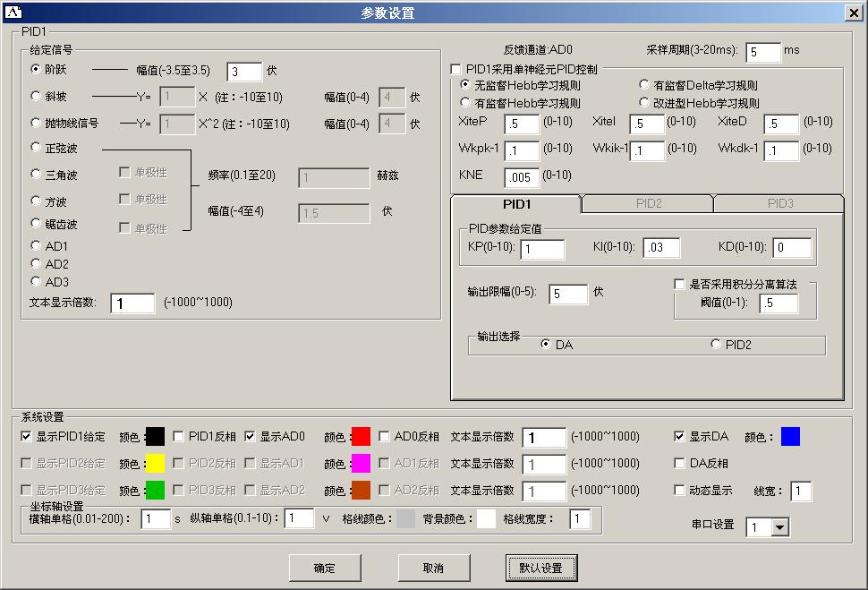
Task: Pick the black PID1 给定 color swatch
Action: tap(155, 437)
